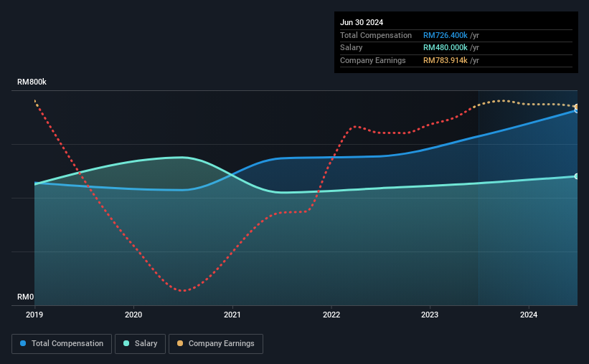Toggle the Salary legend button

pyautogui.click(x=140, y=344)
